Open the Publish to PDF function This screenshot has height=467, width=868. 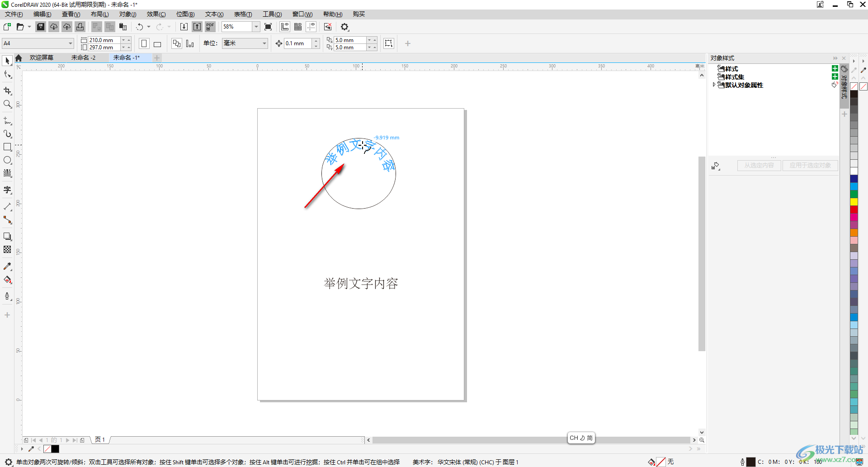[210, 27]
